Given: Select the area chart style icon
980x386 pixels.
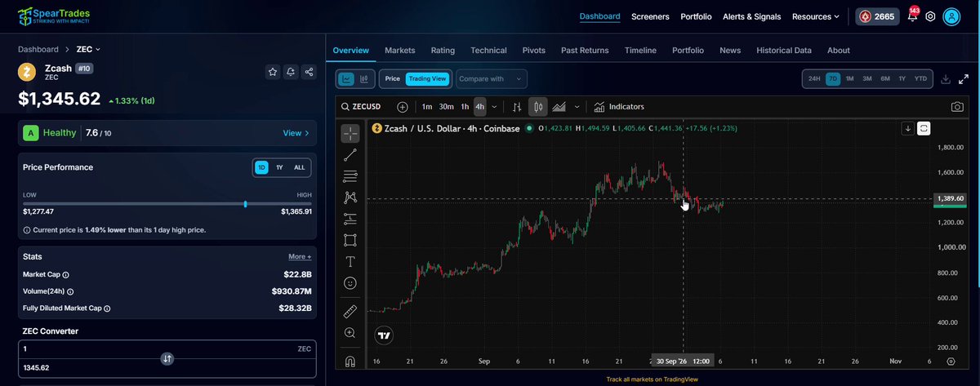Looking at the screenshot, I should [559, 107].
